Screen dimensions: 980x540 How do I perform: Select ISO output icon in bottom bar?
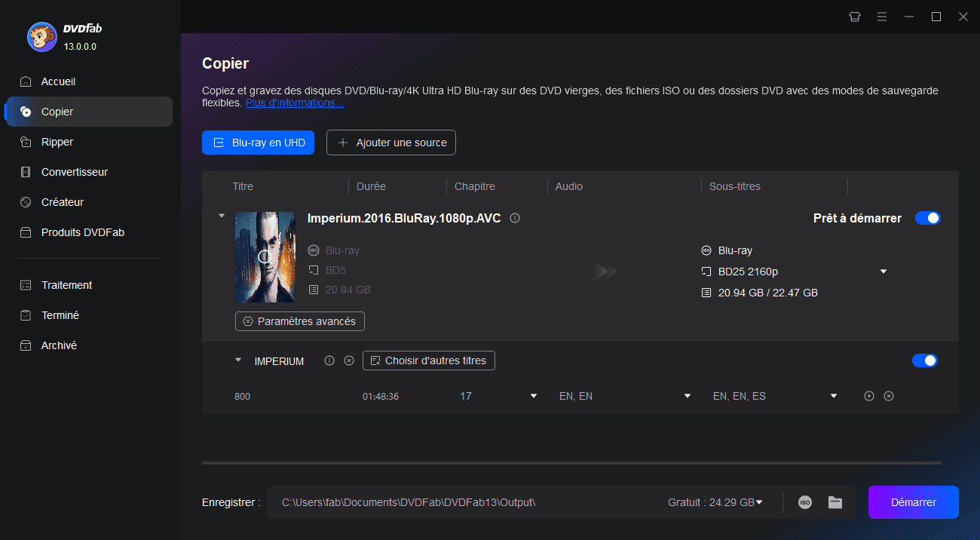point(805,502)
